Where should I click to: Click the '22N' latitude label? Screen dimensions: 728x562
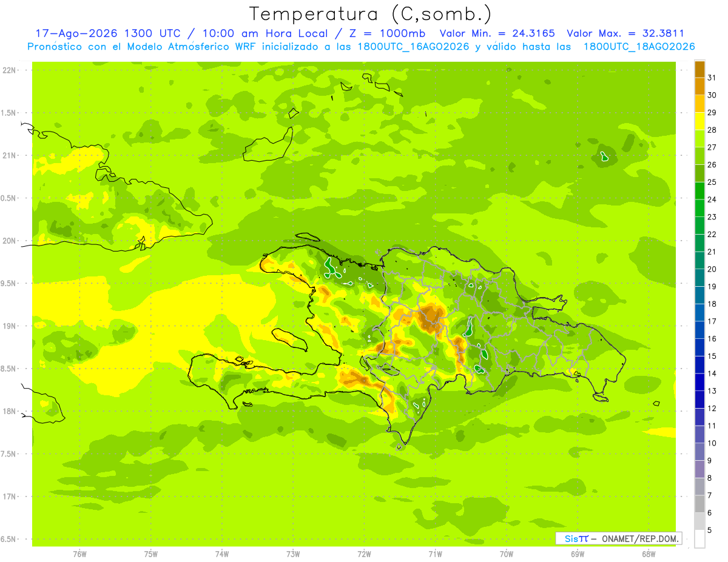coord(9,70)
